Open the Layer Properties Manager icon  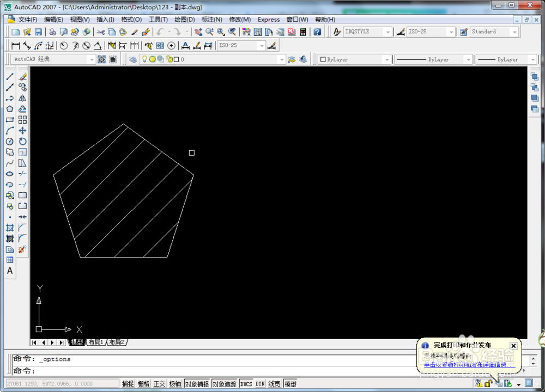pos(133,59)
